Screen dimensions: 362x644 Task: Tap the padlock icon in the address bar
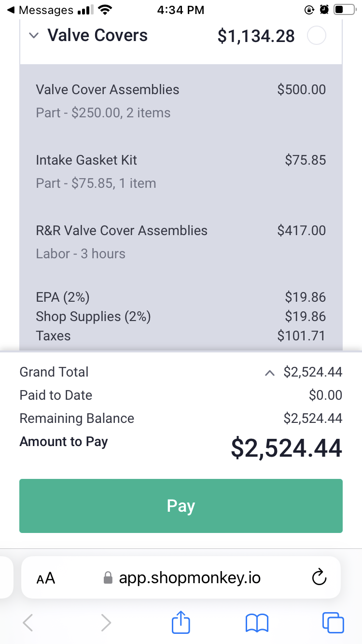(109, 578)
